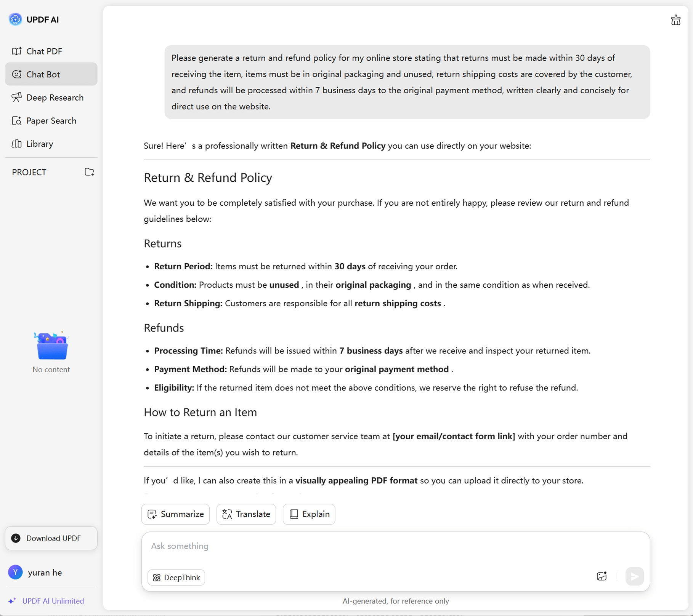Click the Summarize button
Image resolution: width=693 pixels, height=616 pixels.
(175, 514)
